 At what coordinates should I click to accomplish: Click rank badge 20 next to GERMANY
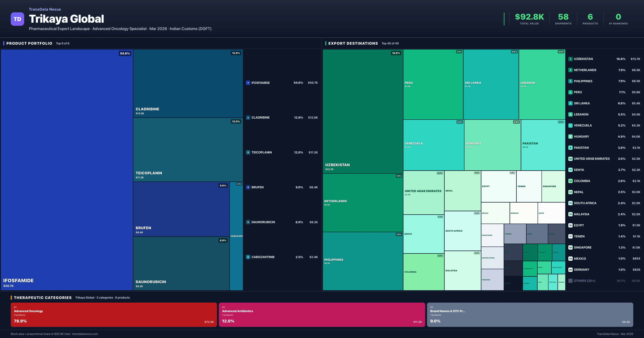coord(571,270)
